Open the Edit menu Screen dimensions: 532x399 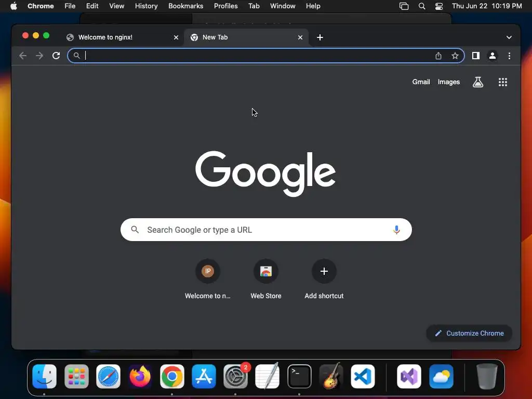(92, 6)
